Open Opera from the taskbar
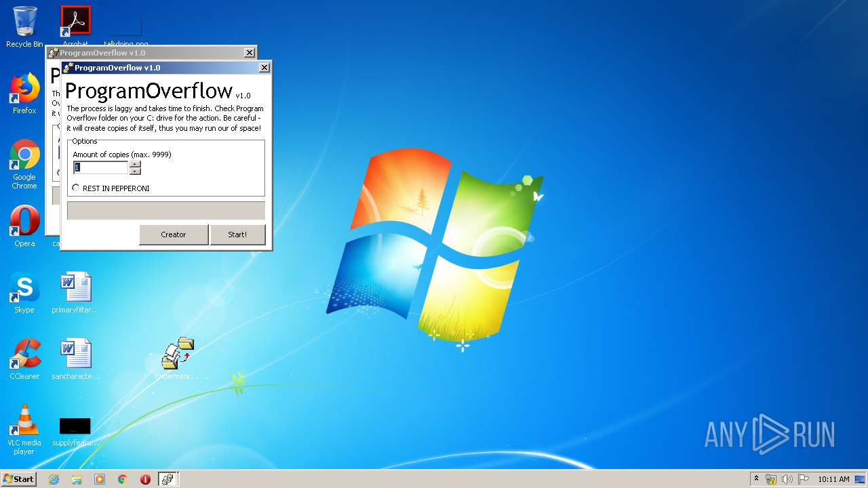The image size is (868, 488). [x=145, y=479]
